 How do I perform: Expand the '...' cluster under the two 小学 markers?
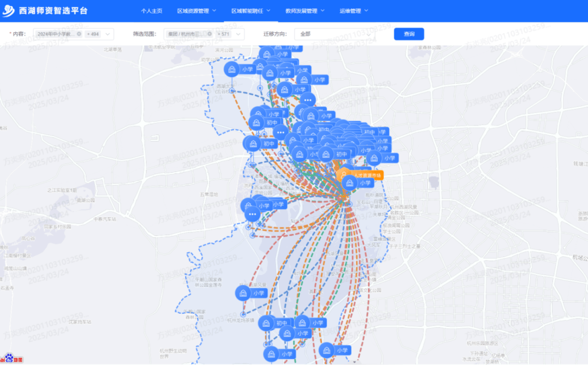[x=252, y=214]
